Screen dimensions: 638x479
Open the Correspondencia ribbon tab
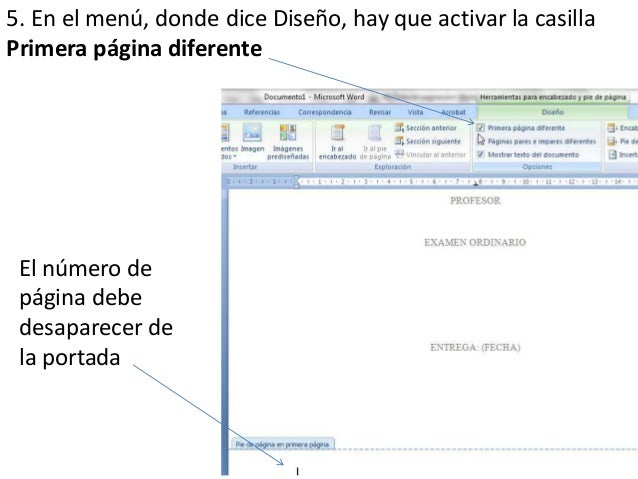[x=325, y=112]
